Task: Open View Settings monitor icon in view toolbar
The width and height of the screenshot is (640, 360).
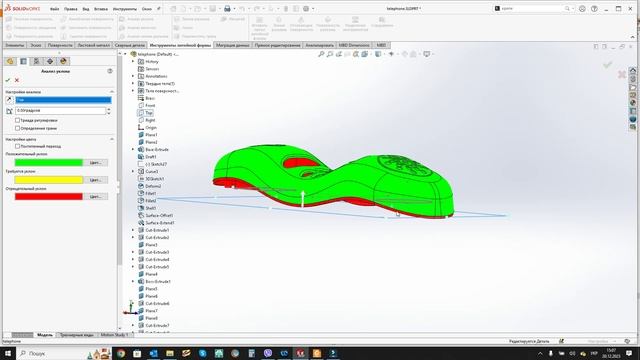Action: coord(427,54)
